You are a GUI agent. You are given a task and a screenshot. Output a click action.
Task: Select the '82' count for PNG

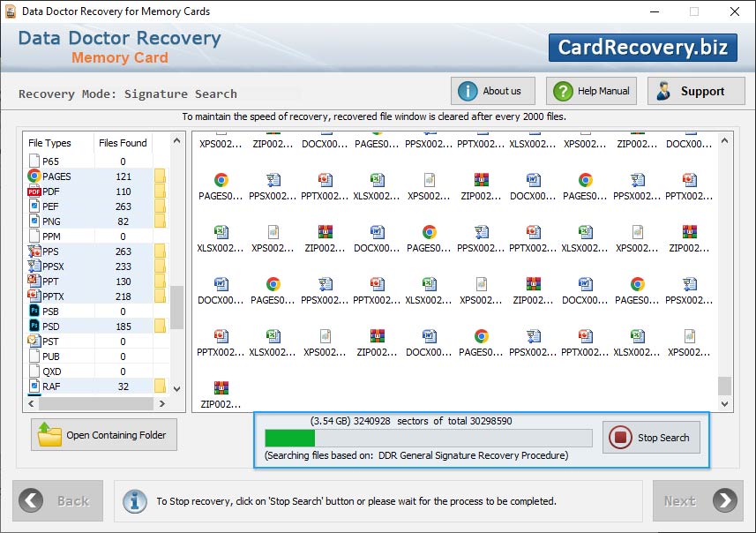point(124,221)
